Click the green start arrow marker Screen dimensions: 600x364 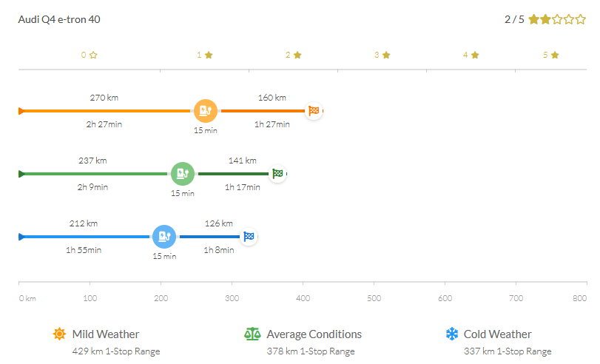[x=21, y=174]
